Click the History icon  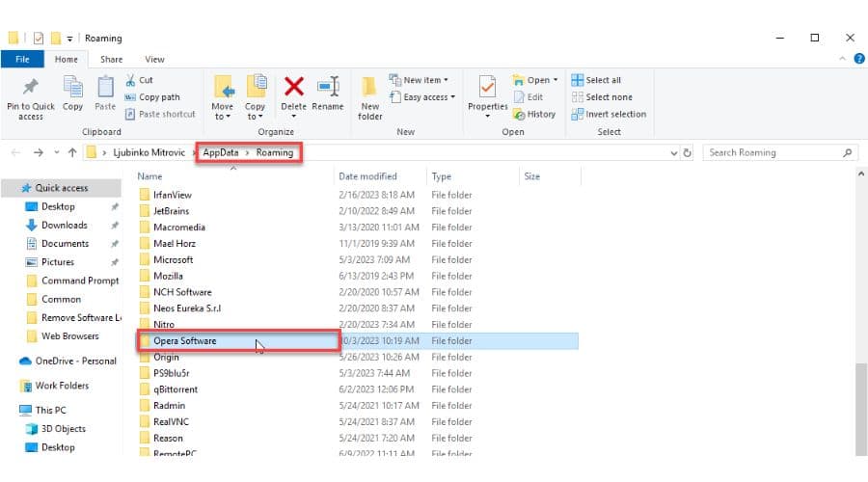(519, 114)
